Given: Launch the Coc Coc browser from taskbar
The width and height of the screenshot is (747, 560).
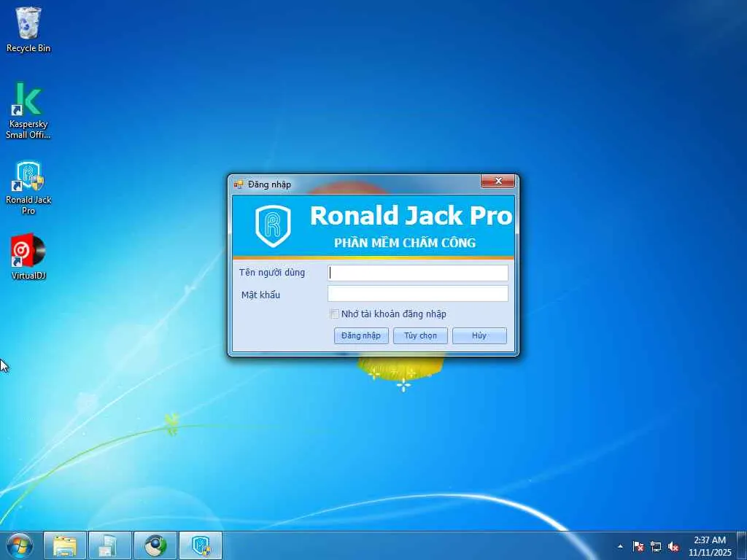Looking at the screenshot, I should [155, 545].
